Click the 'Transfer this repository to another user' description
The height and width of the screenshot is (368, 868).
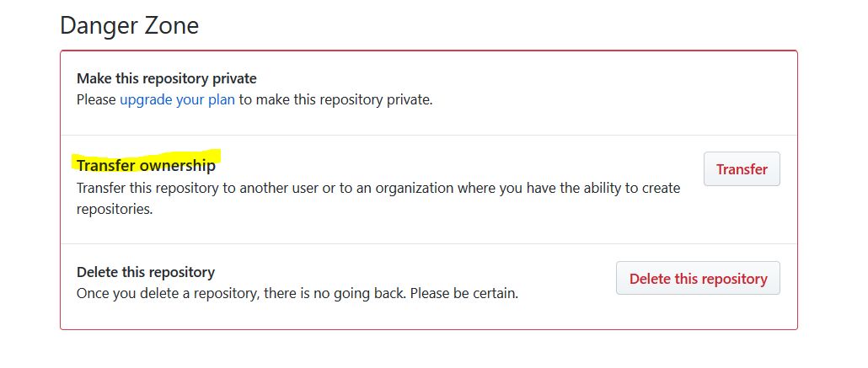378,199
